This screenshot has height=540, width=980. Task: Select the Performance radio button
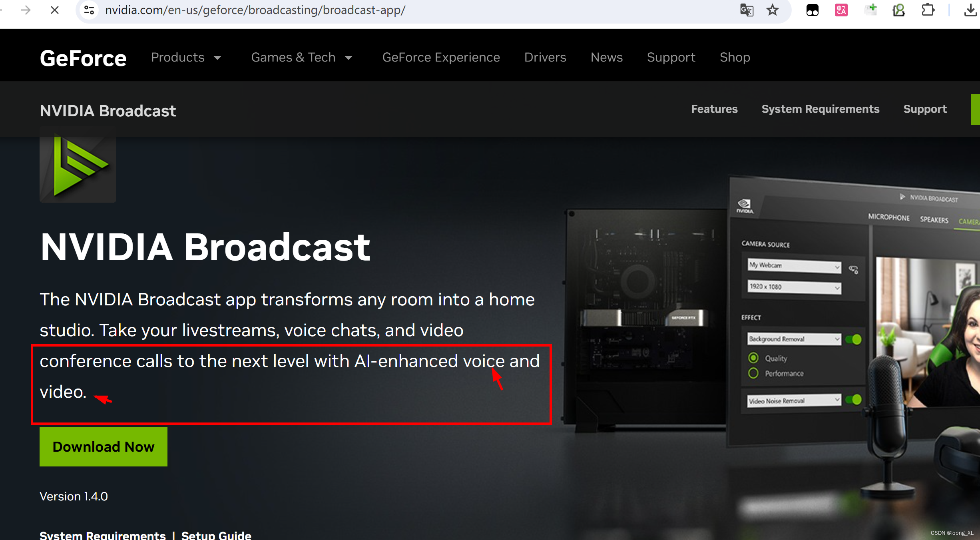[x=753, y=373]
